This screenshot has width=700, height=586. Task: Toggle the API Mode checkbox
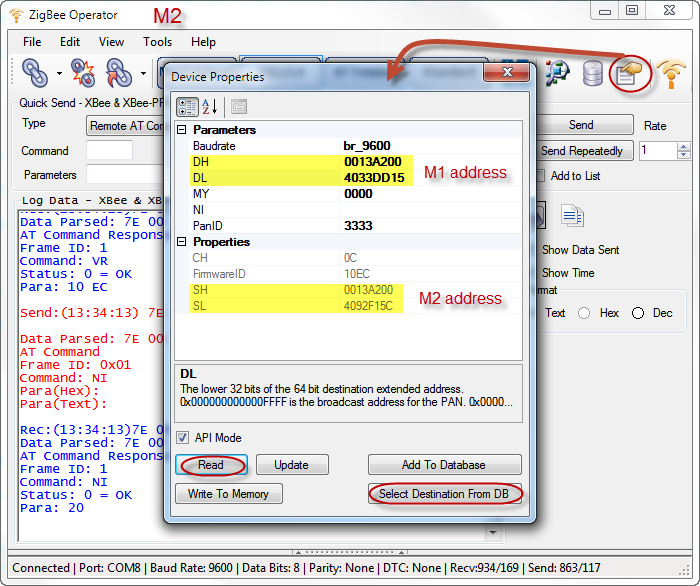point(182,437)
